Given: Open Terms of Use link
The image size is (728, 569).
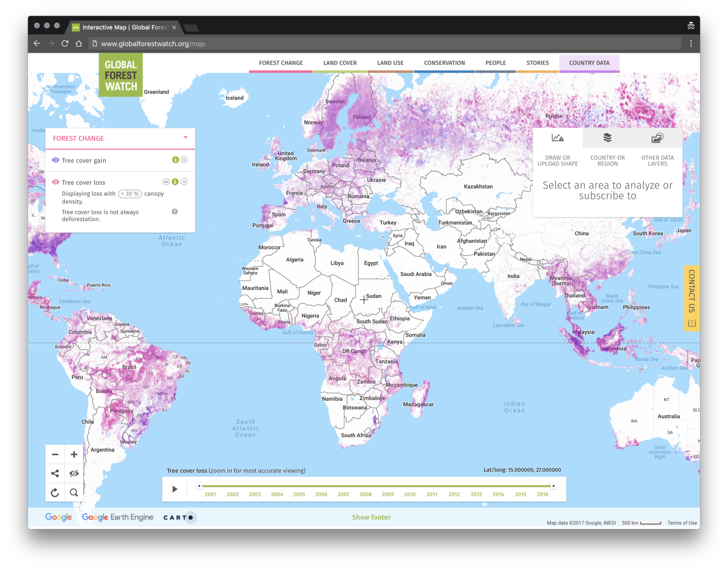Looking at the screenshot, I should point(682,523).
